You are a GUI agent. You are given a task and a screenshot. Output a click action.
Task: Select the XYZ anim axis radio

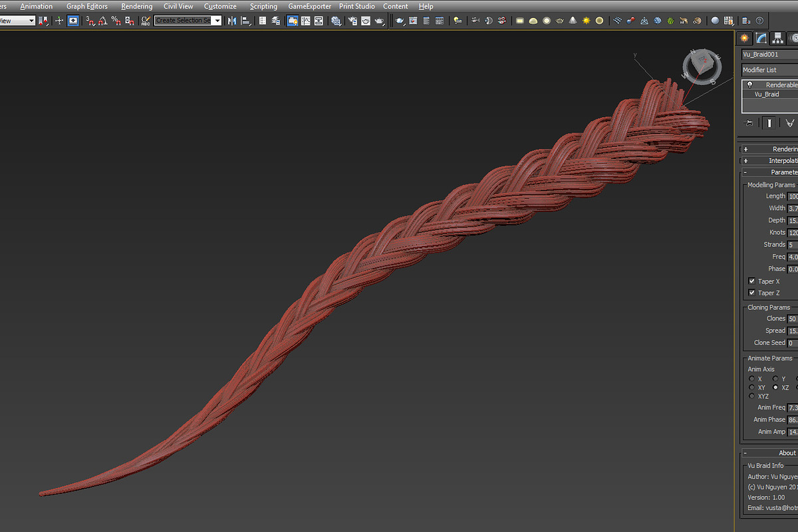(752, 396)
